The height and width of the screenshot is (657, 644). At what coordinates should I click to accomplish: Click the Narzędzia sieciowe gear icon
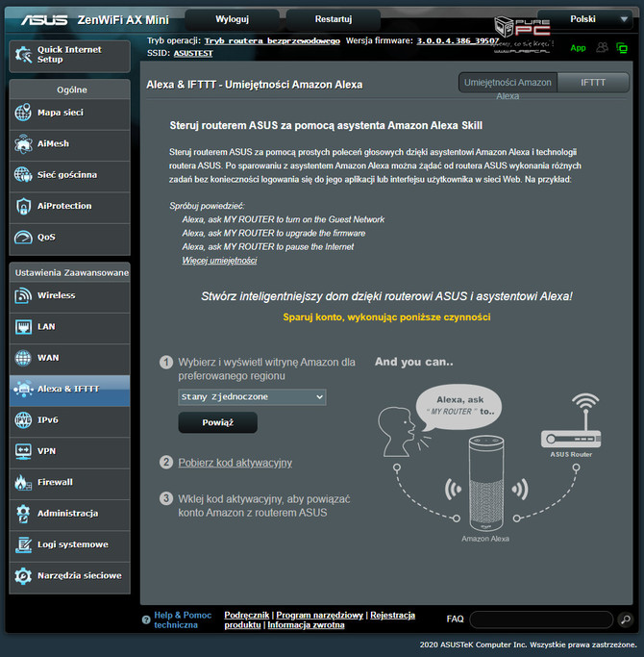click(23, 576)
